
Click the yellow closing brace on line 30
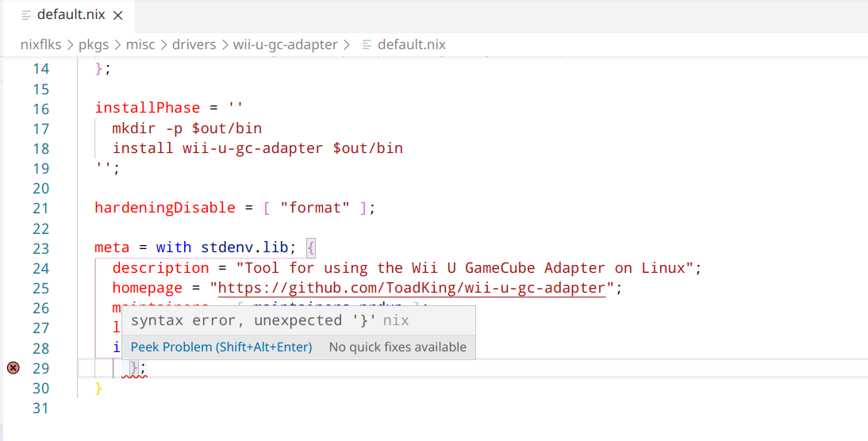coord(98,388)
